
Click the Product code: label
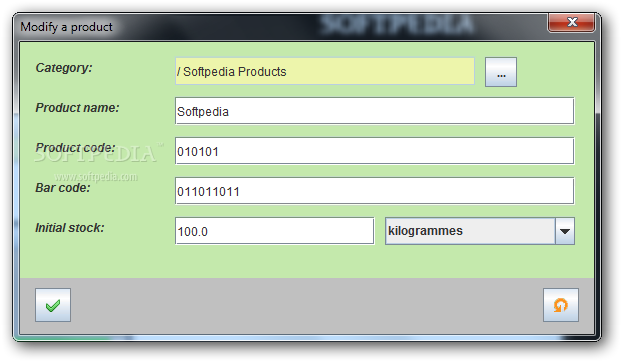tap(75, 147)
